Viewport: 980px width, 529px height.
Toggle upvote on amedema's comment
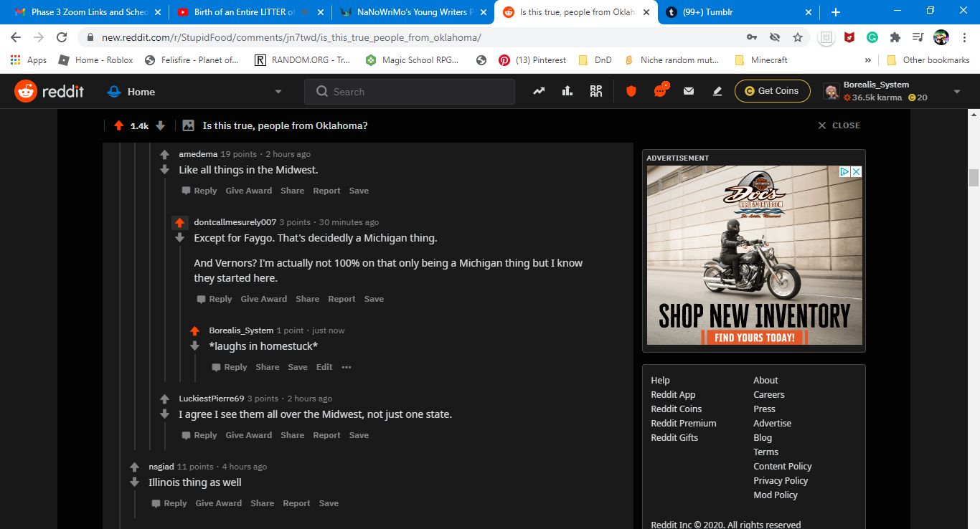[x=164, y=154]
